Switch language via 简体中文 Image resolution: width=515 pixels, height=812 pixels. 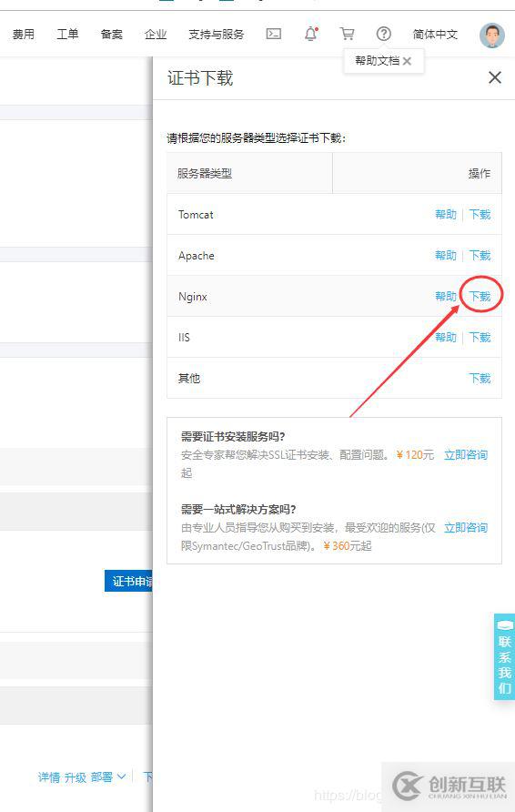pos(435,35)
